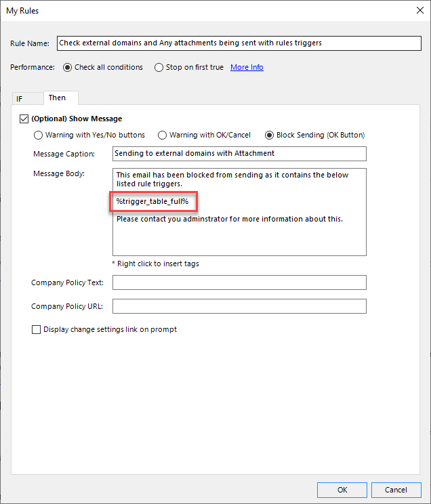
Task: Click into the Company Policy URL field
Action: pos(239,306)
